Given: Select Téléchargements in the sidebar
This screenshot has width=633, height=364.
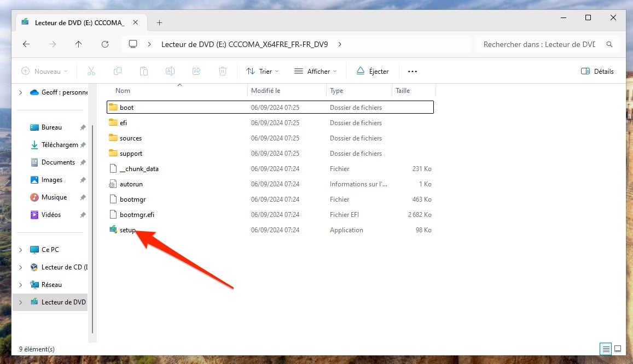Looking at the screenshot, I should click(59, 145).
